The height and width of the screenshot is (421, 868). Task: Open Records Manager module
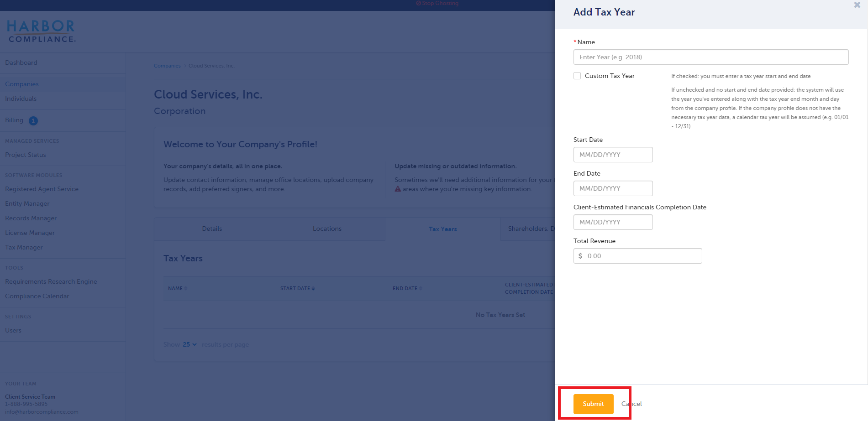tap(31, 218)
